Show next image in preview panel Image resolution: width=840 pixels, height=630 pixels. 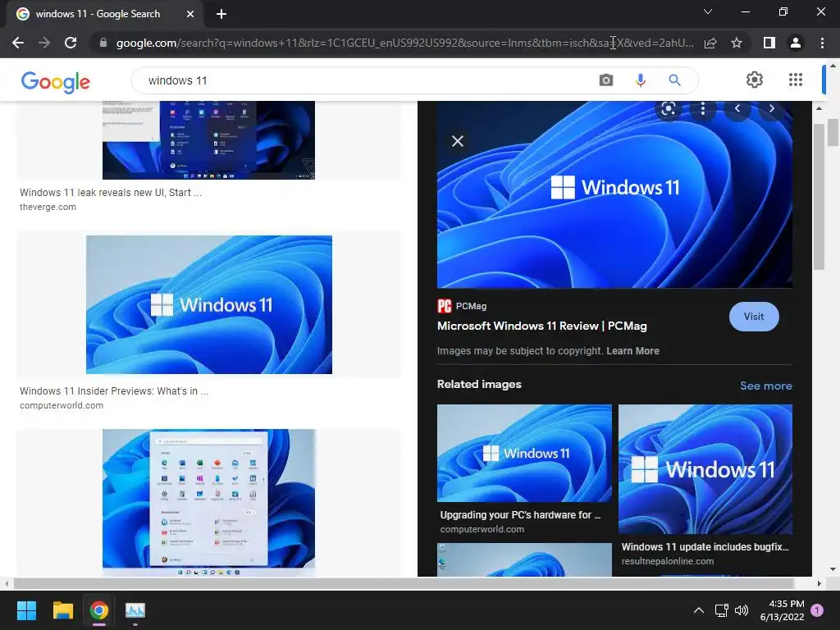click(x=771, y=109)
